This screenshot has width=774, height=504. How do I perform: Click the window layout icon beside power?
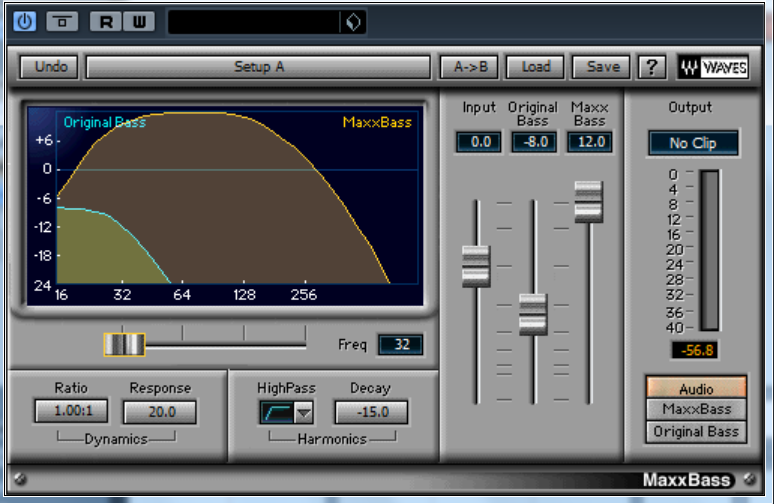tap(62, 22)
